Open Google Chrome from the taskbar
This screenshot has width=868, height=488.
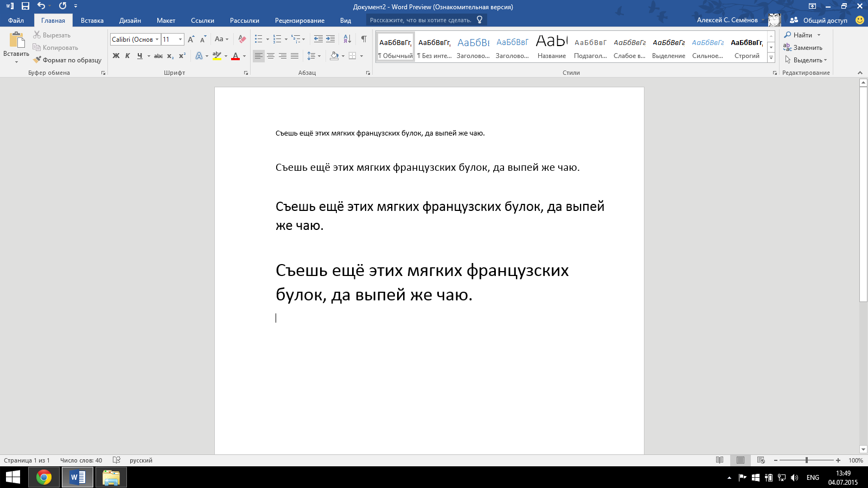point(44,477)
